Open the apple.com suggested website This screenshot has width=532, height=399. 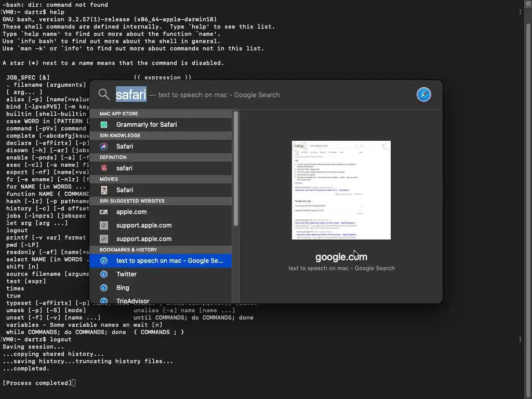click(x=161, y=212)
